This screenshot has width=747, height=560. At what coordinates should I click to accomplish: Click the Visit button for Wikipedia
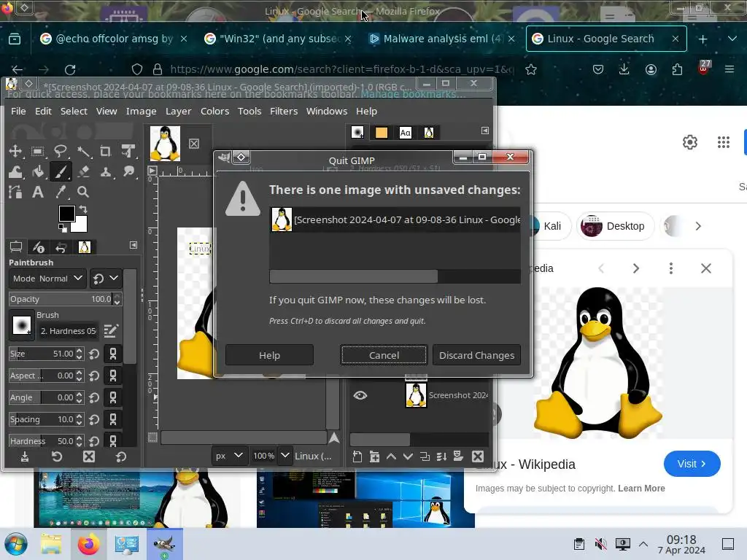[x=692, y=464]
